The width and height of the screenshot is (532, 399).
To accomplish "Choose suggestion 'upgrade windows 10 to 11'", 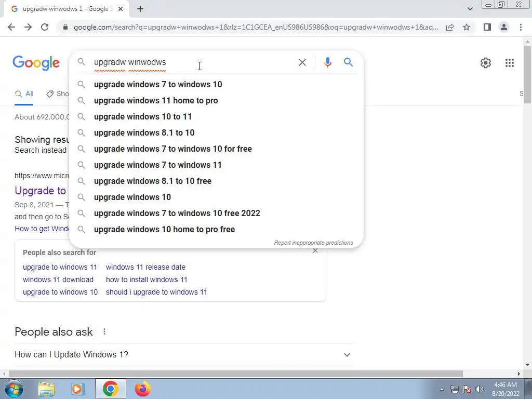I will pyautogui.click(x=216, y=117).
